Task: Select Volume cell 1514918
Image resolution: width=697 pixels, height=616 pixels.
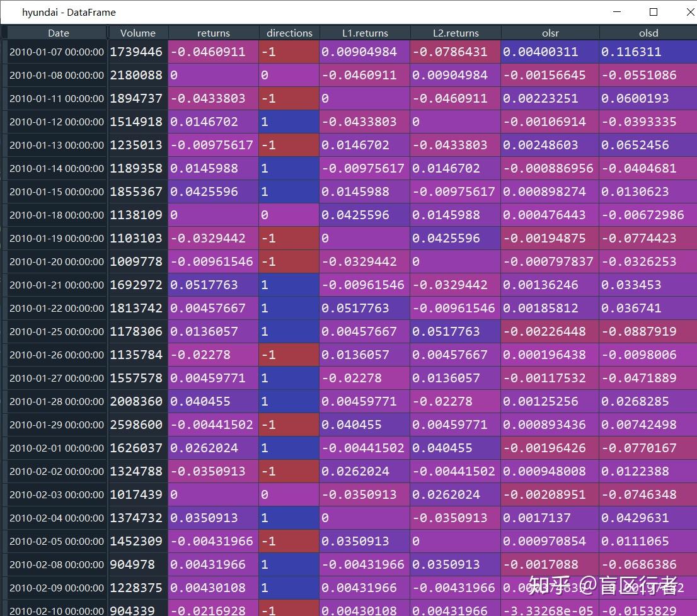Action: coord(138,122)
